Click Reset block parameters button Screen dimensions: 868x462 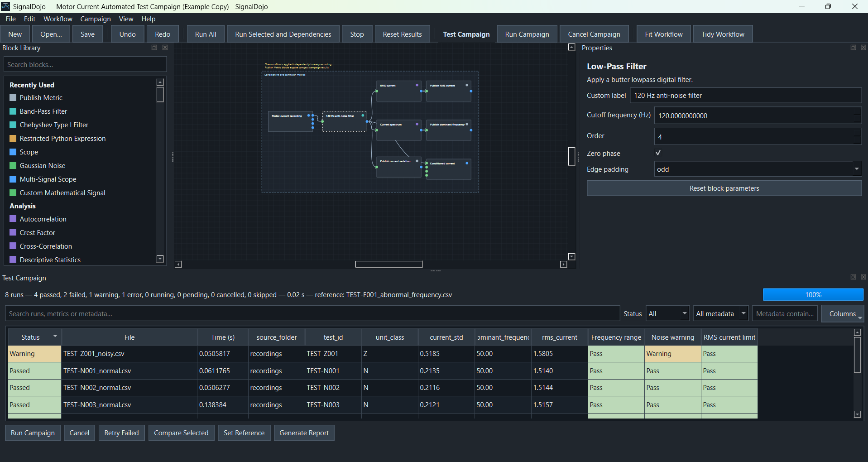pyautogui.click(x=724, y=188)
